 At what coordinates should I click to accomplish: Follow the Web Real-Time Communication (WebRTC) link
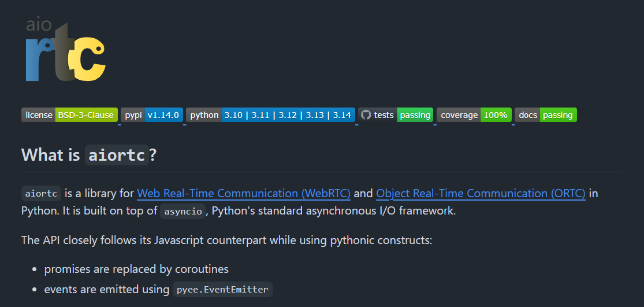244,193
